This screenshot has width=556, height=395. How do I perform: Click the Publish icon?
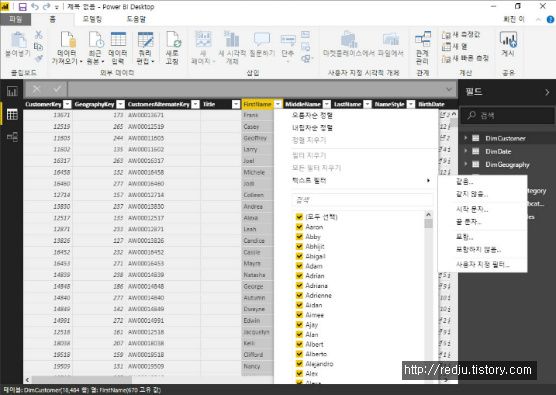[x=508, y=39]
